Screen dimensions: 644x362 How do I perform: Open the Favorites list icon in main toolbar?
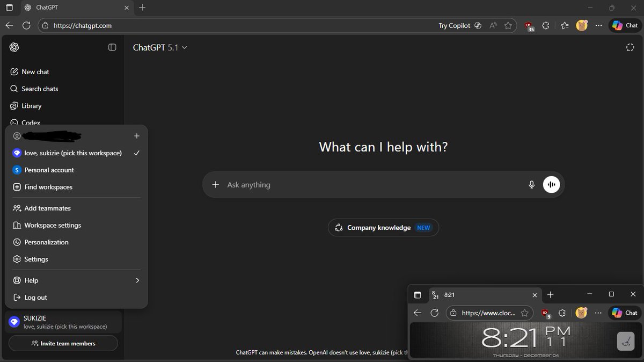565,25
